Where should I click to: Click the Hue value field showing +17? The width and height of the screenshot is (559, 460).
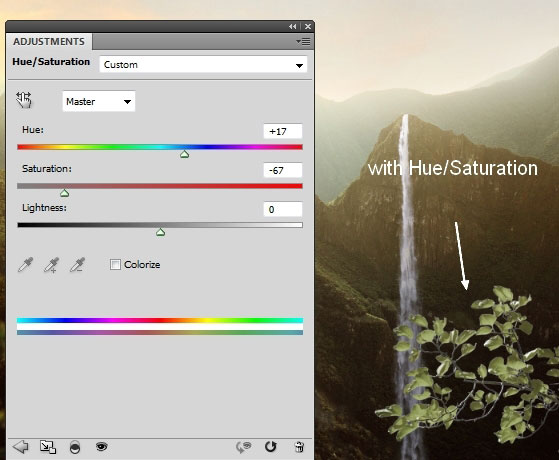283,131
